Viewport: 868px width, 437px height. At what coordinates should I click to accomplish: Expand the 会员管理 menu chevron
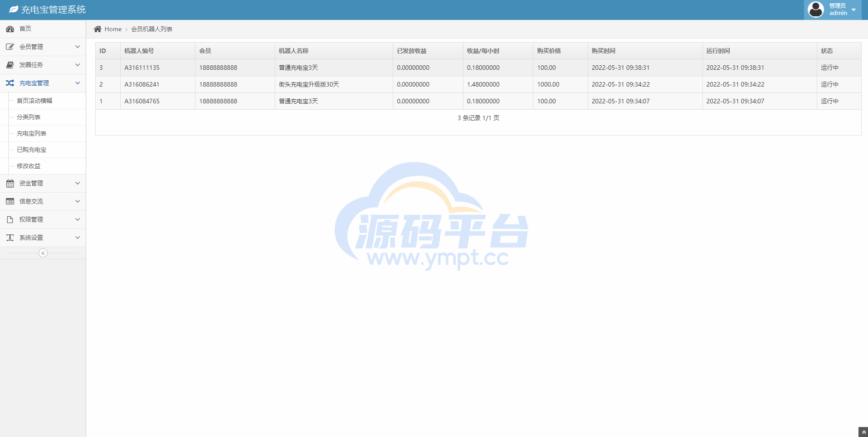78,47
